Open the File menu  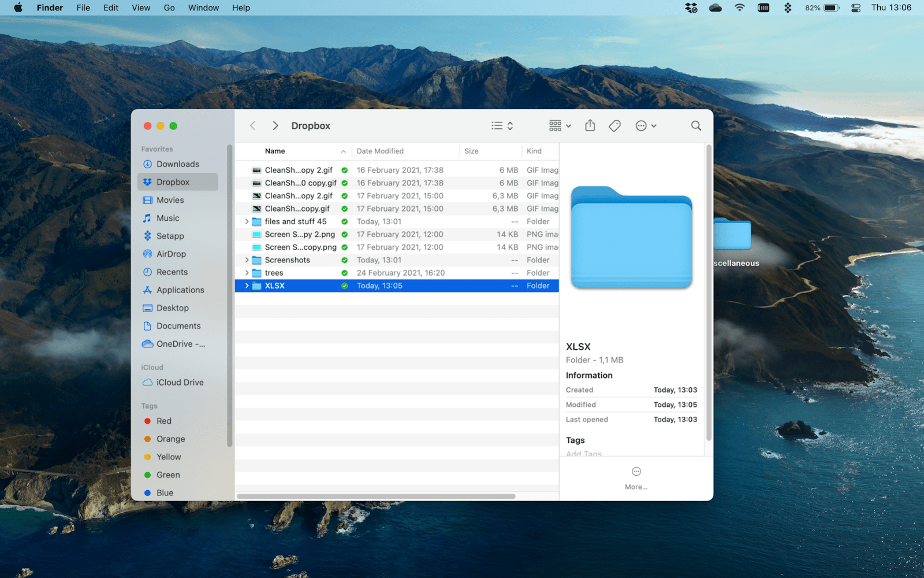83,8
